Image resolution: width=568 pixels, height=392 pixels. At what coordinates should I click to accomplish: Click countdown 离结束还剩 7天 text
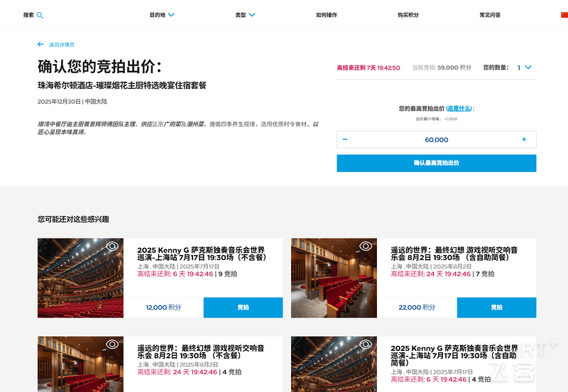pyautogui.click(x=368, y=67)
